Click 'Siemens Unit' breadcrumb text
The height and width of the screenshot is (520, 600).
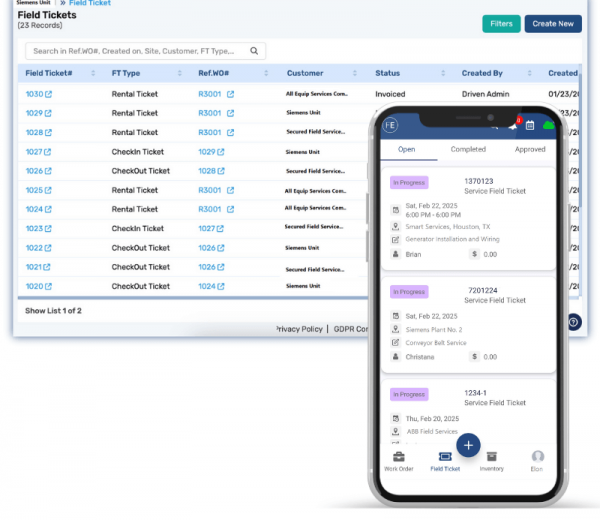[34, 3]
